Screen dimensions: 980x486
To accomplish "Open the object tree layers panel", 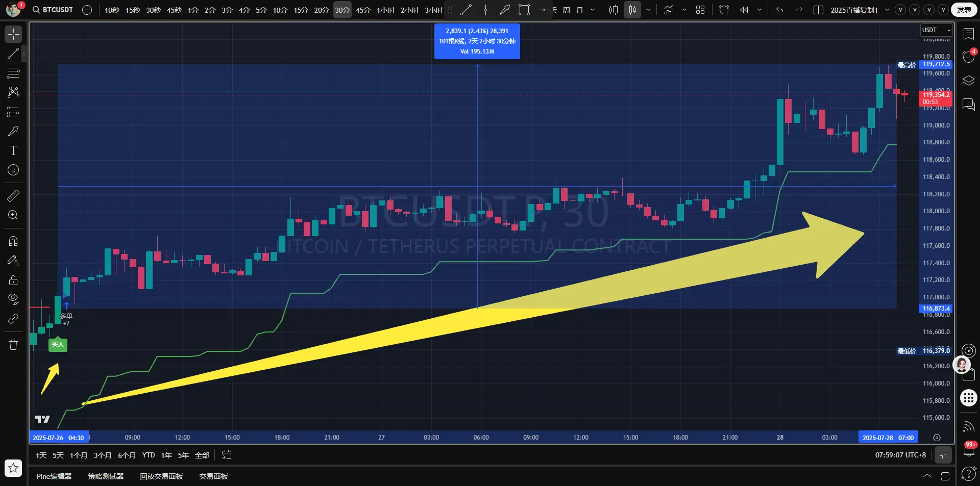I will click(968, 81).
